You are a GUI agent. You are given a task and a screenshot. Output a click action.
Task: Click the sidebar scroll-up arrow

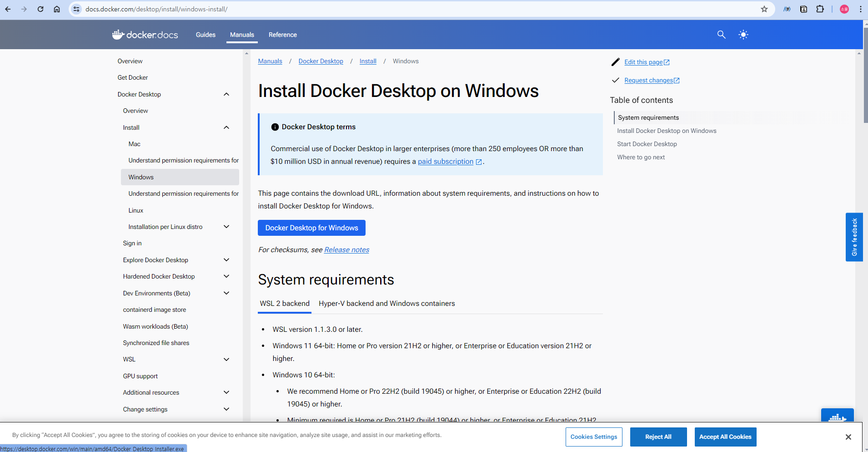pyautogui.click(x=246, y=53)
